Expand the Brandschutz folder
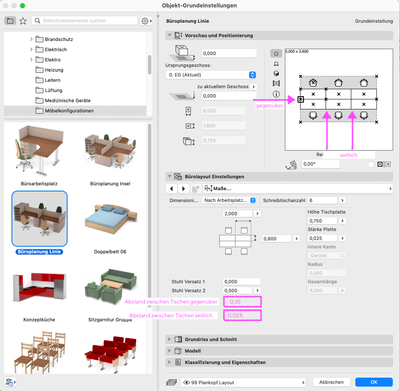The width and height of the screenshot is (400, 391). [31, 39]
